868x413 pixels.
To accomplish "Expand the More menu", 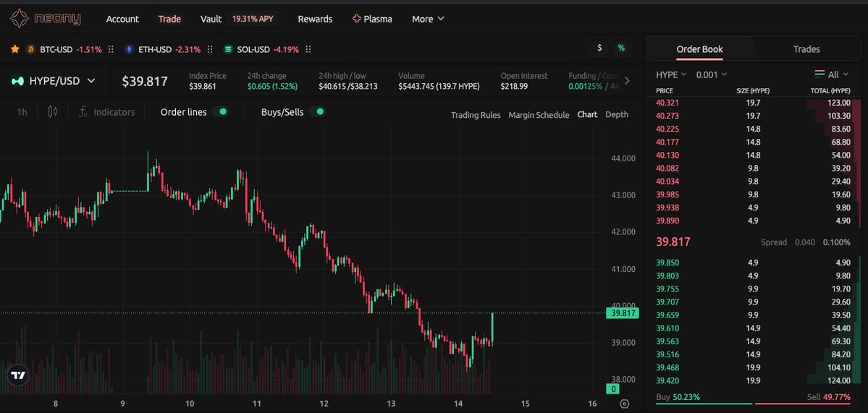I will tap(428, 19).
